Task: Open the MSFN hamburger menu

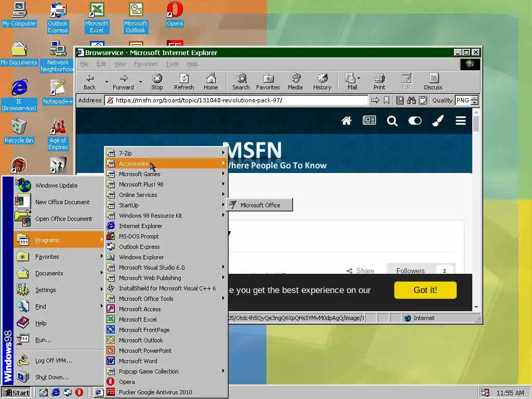Action: point(460,121)
